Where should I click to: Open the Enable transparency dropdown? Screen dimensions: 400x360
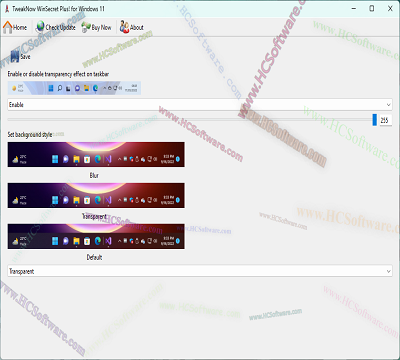pyautogui.click(x=200, y=105)
